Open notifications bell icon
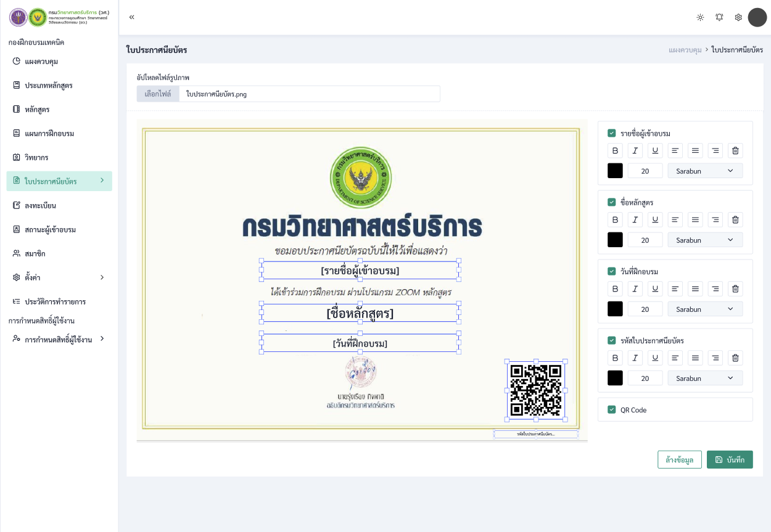Screen dimensions: 771x532 [x=719, y=17]
